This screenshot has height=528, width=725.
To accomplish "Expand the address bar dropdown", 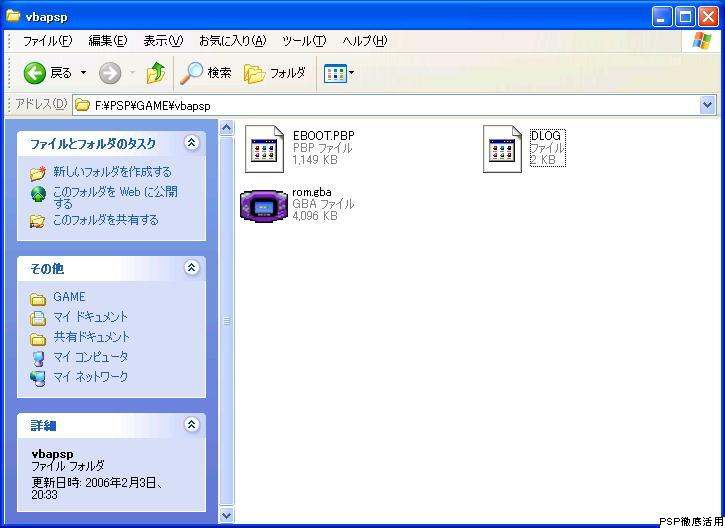I will (x=707, y=105).
